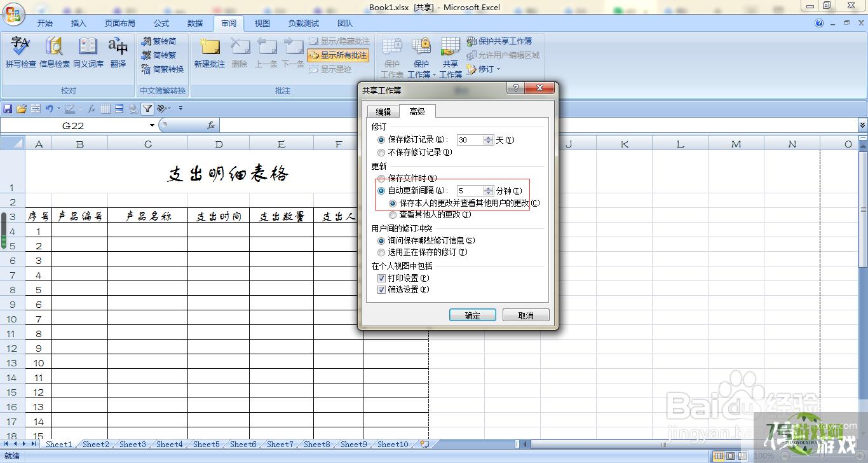Click the Excel help question mark icon

point(819,24)
